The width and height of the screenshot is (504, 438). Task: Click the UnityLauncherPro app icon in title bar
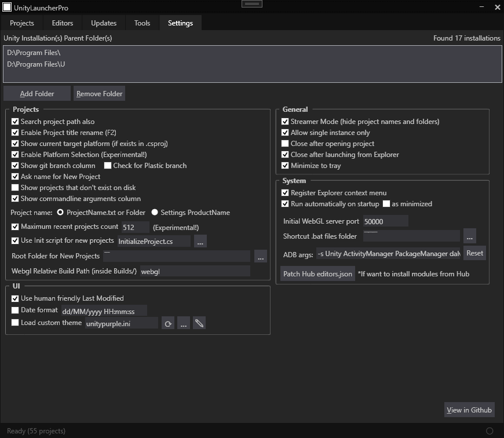[x=7, y=7]
